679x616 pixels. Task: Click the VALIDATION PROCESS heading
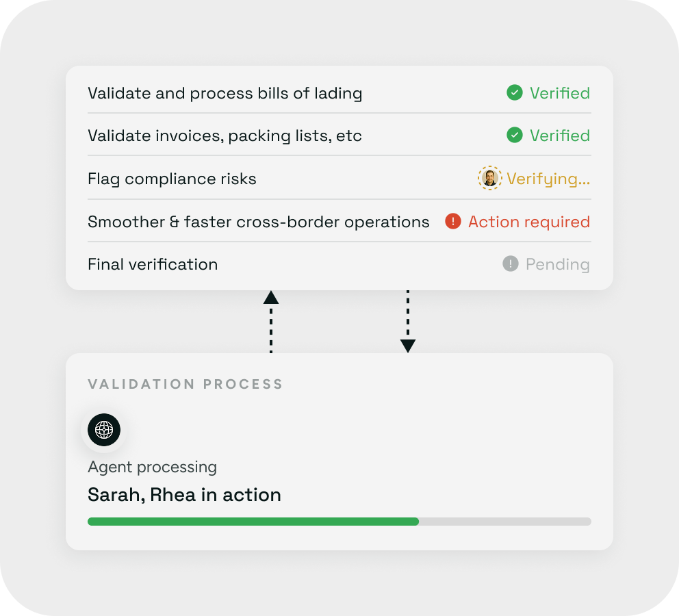click(185, 384)
